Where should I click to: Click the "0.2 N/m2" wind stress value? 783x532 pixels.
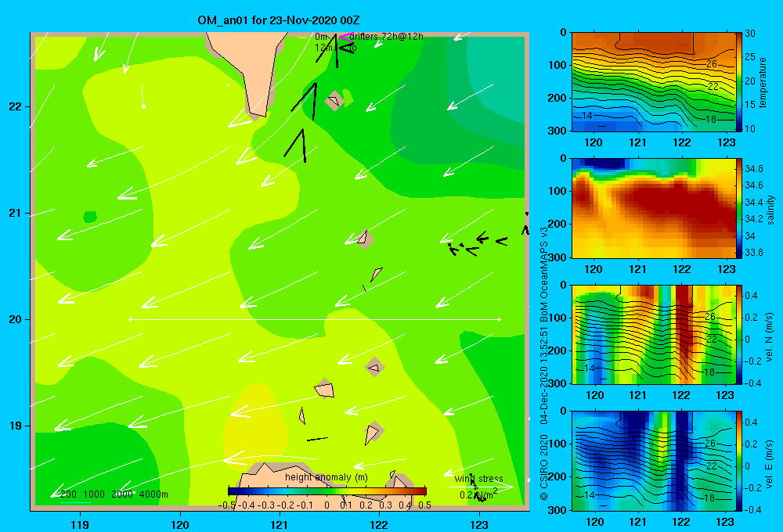click(x=478, y=494)
